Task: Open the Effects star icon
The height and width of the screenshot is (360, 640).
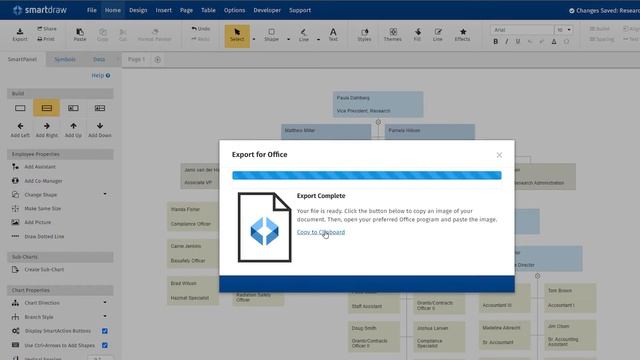Action: tap(462, 35)
